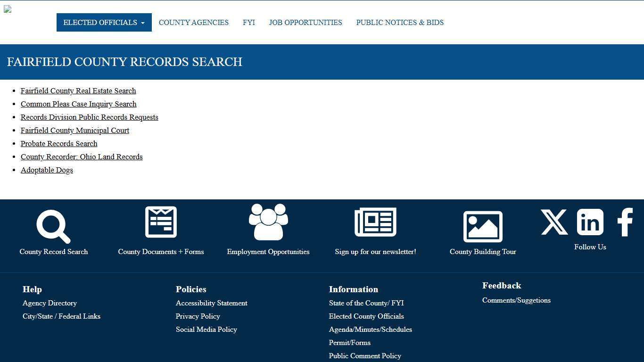Select County Agencies in the navigation

click(x=193, y=22)
